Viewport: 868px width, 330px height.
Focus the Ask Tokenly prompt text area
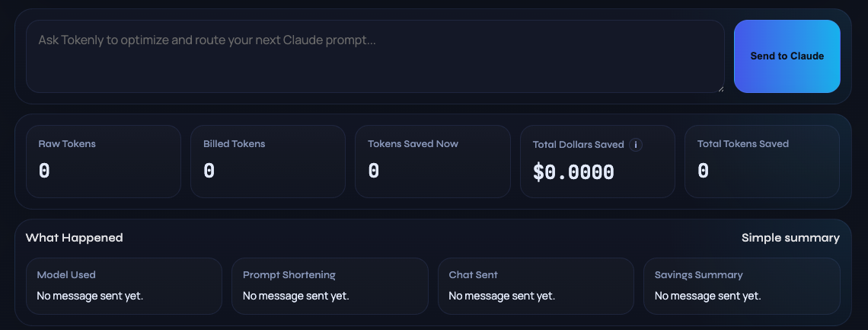[375, 56]
